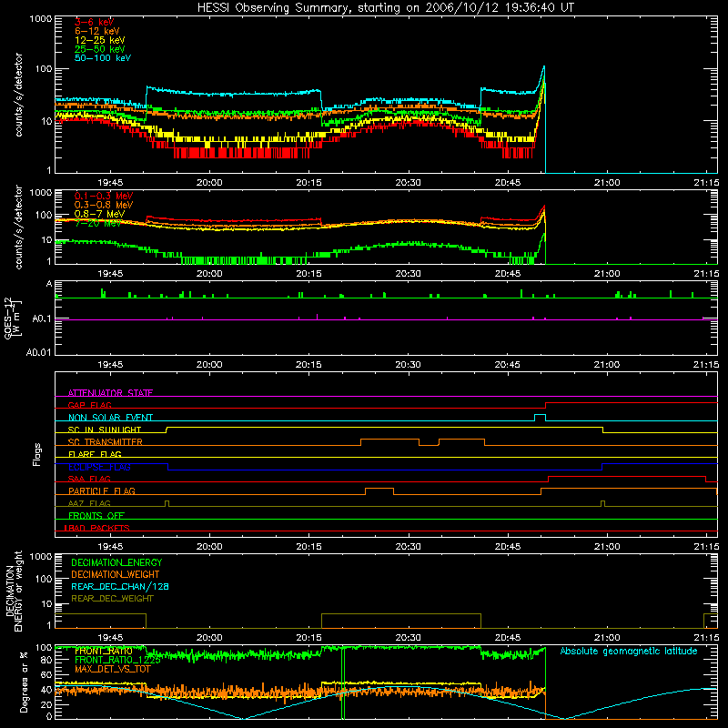Select the 12-25 keV legend entry

coord(100,40)
